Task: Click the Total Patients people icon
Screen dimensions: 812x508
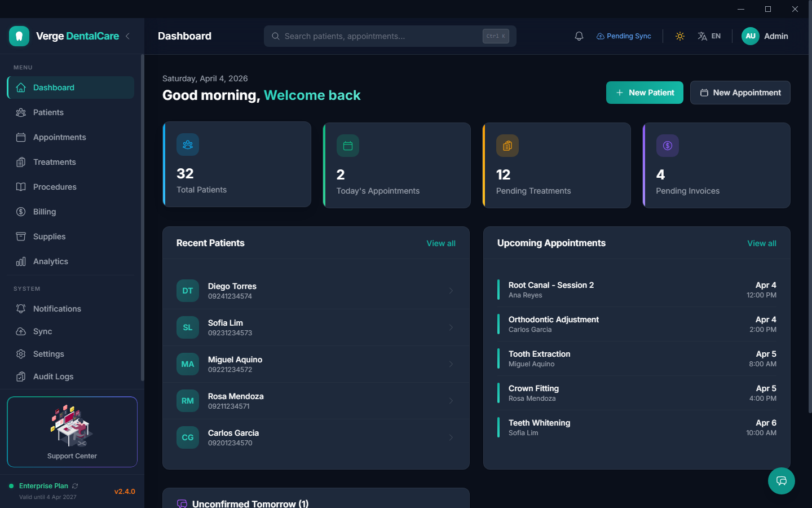Action: click(188, 145)
